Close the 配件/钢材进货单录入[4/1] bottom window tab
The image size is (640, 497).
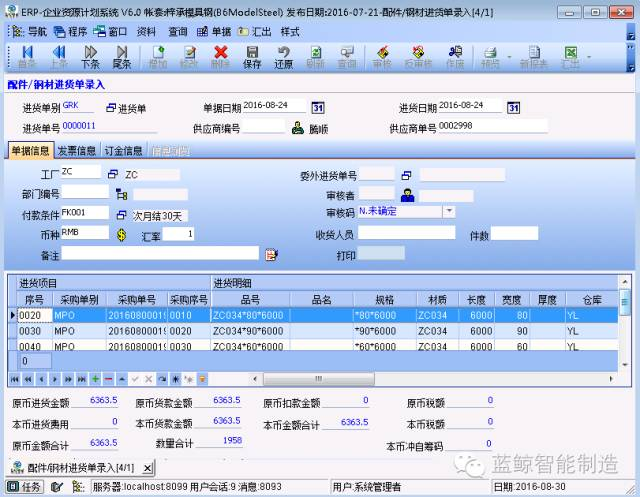click(149, 468)
